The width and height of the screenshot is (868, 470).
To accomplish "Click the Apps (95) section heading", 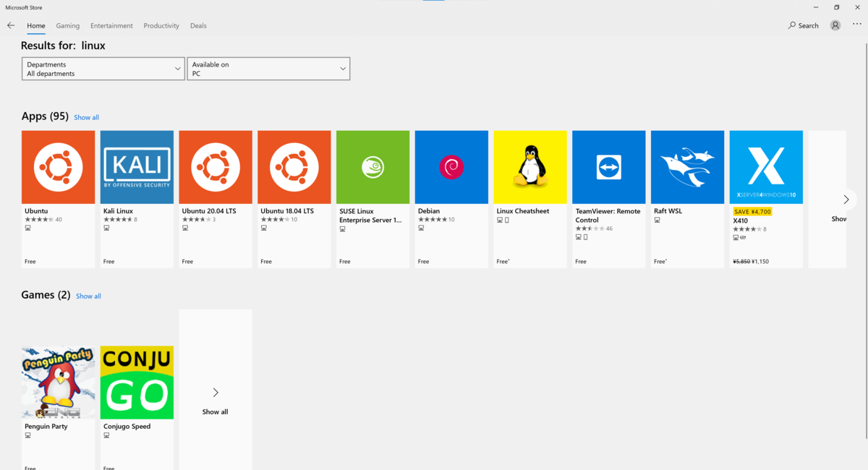I will point(45,116).
